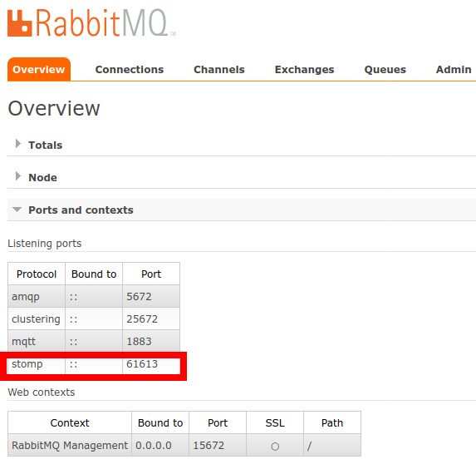Screen dimensions: 476x464
Task: Select the stomp protocol cell
Action: (37, 364)
